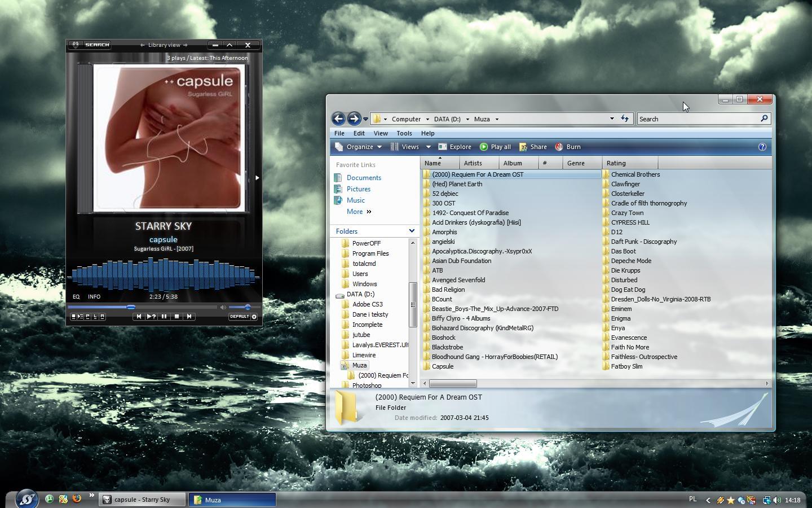The height and width of the screenshot is (508, 812).
Task: Skip to the next track
Action: point(189,317)
